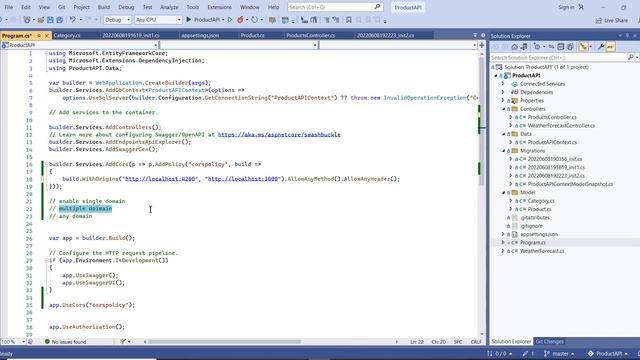Click the No issues found indicator
This screenshot has height=360, width=640.
tap(65, 342)
